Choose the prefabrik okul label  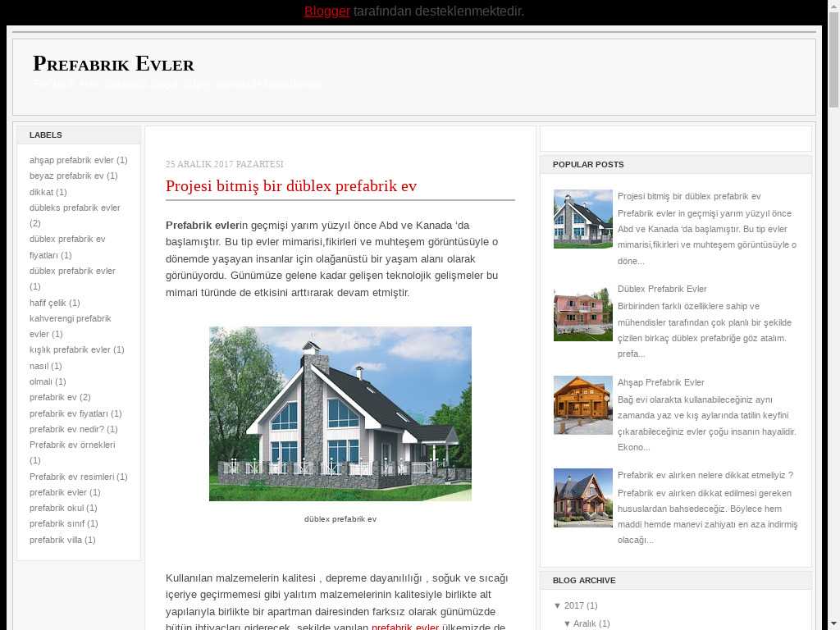coord(56,508)
